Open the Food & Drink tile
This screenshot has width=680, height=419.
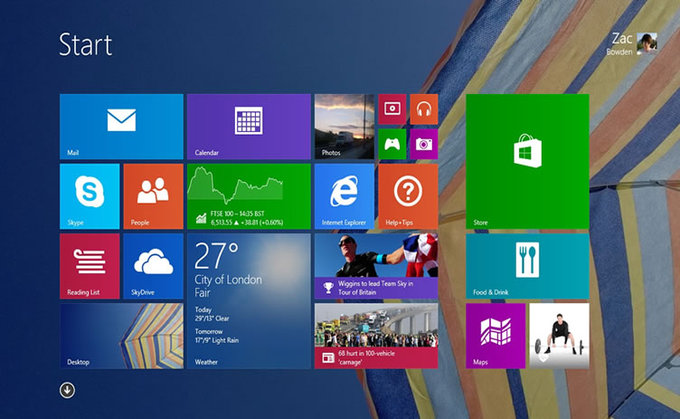tap(527, 266)
